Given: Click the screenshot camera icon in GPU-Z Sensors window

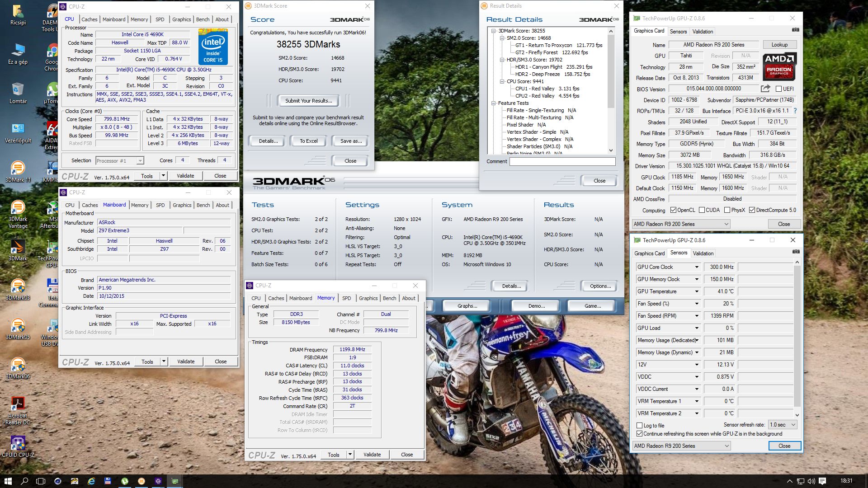Looking at the screenshot, I should pos(796,252).
